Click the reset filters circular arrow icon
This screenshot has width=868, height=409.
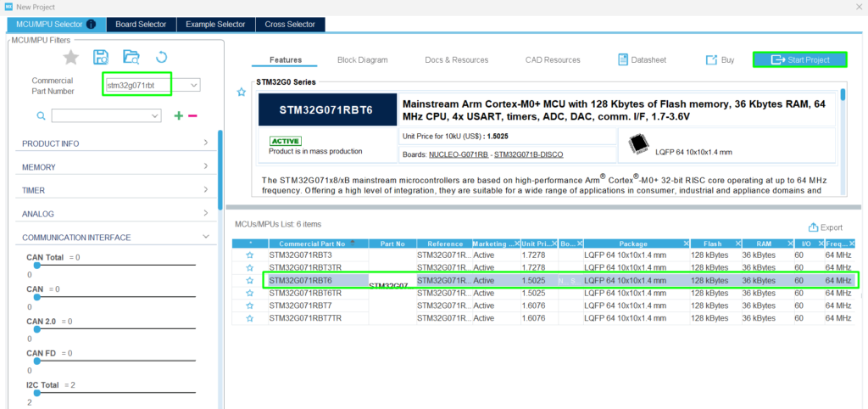[161, 57]
